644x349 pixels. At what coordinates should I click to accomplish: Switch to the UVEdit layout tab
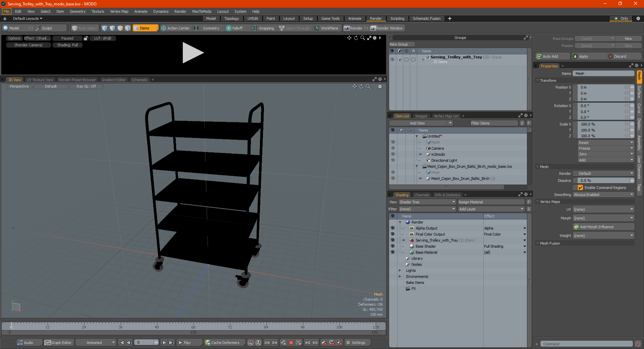point(253,18)
